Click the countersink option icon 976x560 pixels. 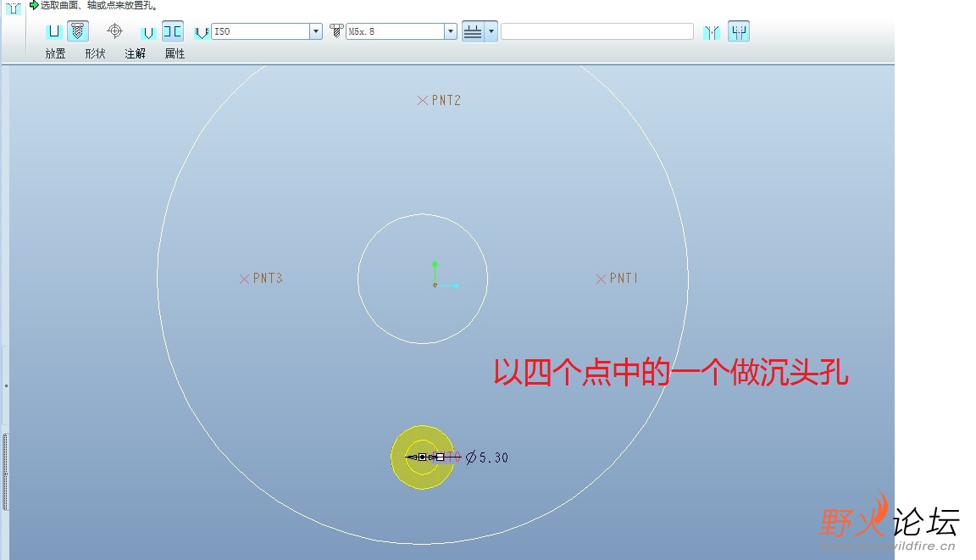coord(712,31)
